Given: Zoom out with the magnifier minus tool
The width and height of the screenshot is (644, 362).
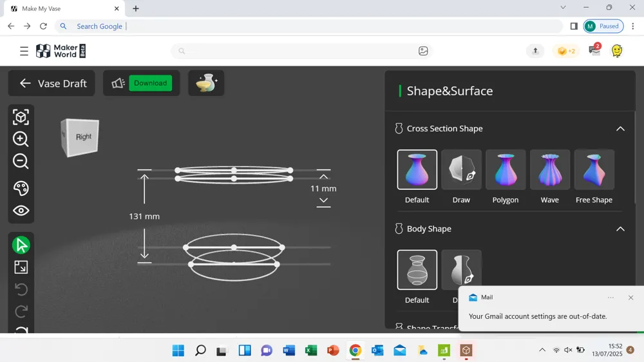Looking at the screenshot, I should (21, 162).
